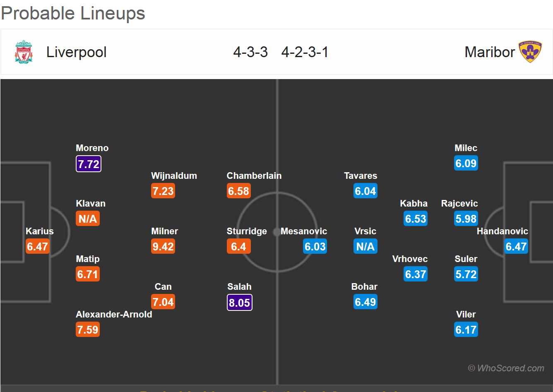
Task: Select Karius's 6.47 rating badge
Action: point(38,247)
